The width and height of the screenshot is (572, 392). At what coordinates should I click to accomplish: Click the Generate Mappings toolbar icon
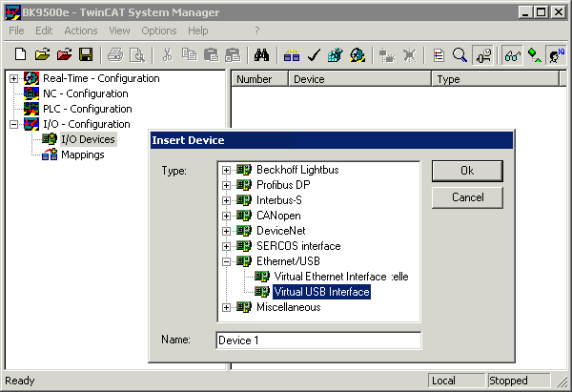pyautogui.click(x=292, y=55)
